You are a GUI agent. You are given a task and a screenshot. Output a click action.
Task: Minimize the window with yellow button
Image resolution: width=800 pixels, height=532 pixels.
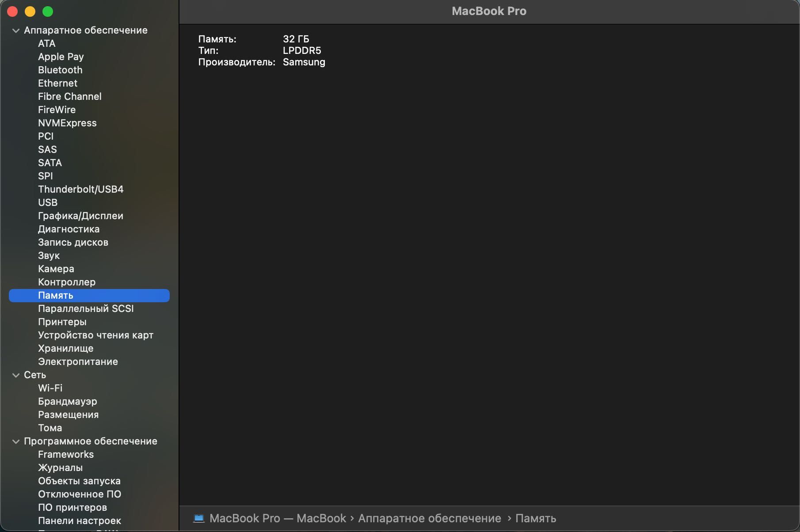click(x=30, y=11)
